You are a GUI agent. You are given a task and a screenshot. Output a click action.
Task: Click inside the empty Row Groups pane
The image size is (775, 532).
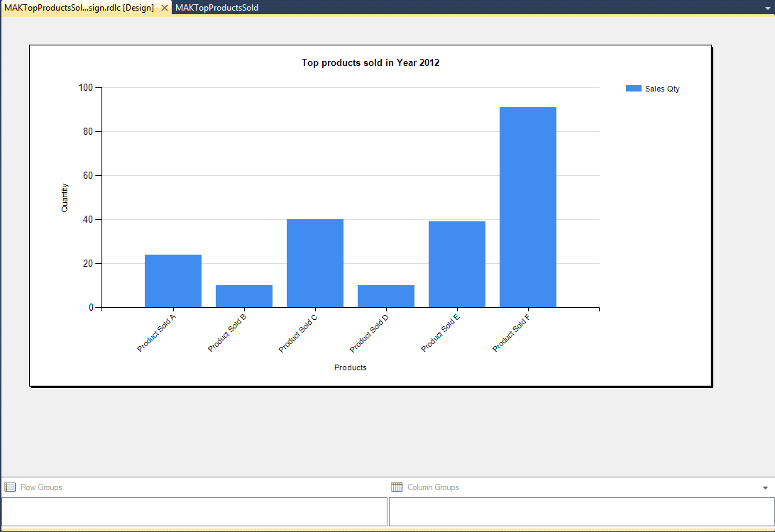click(x=194, y=511)
